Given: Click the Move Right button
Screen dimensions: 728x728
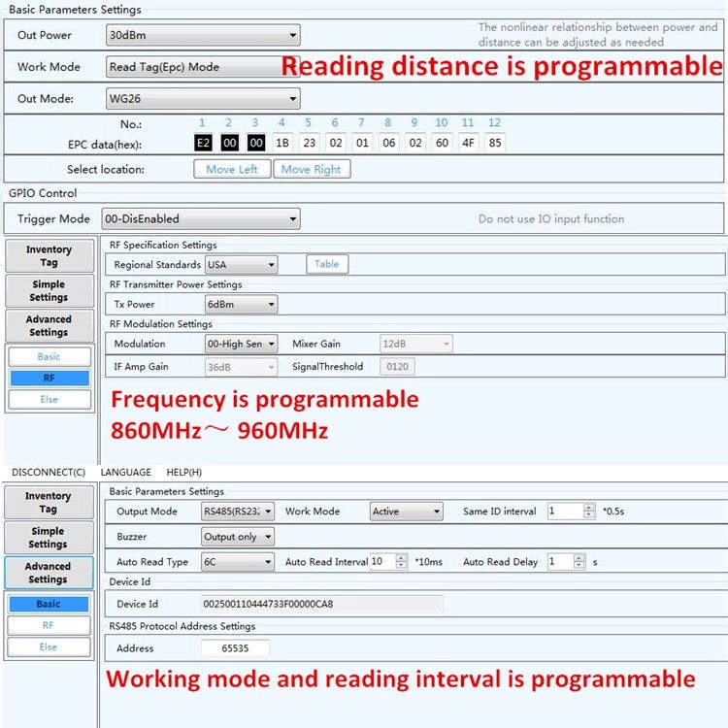Looking at the screenshot, I should [312, 169].
